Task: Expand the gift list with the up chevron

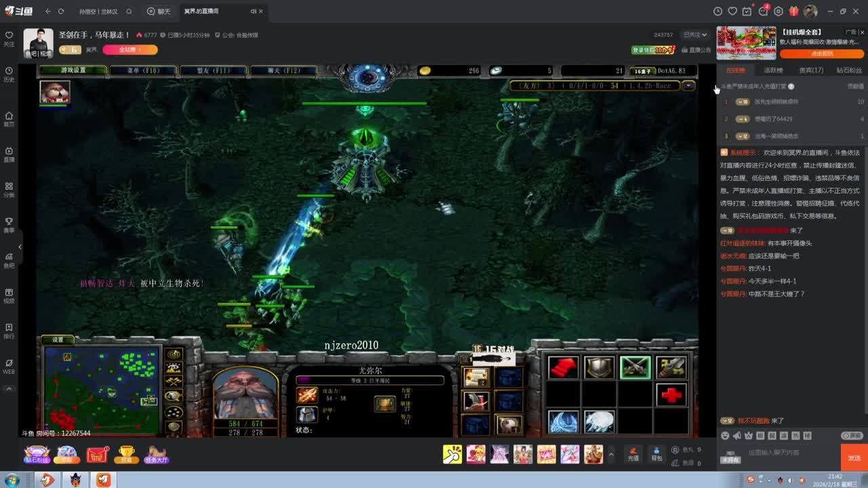Action: point(611,453)
